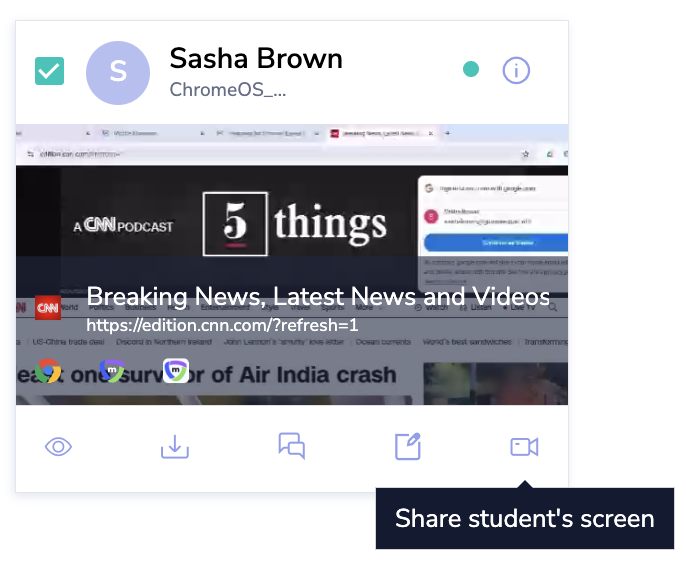Screen dimensions: 686x574
Task: Click the 'Breaking News, Latest News and Videos' title
Action: tap(318, 297)
